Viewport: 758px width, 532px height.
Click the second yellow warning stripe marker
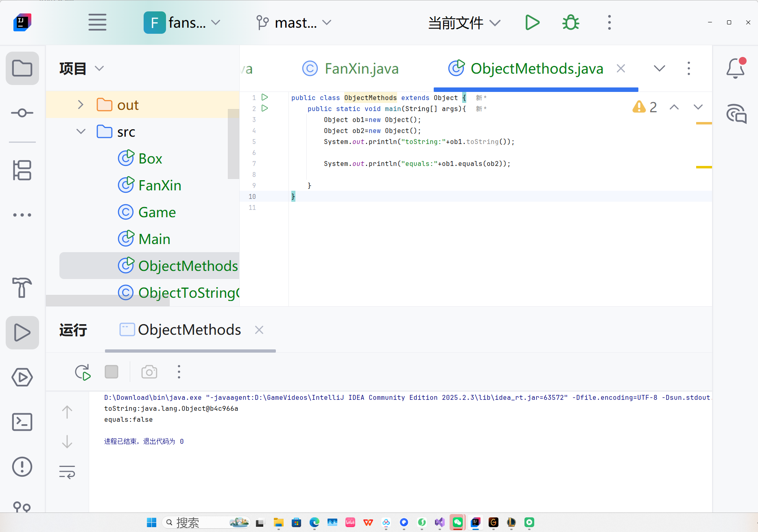704,167
